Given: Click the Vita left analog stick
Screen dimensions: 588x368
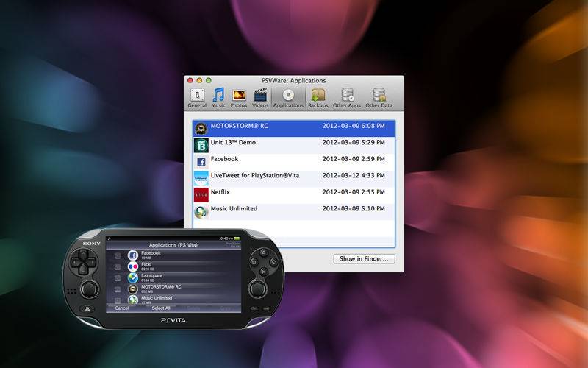Looking at the screenshot, I should click(x=89, y=289).
